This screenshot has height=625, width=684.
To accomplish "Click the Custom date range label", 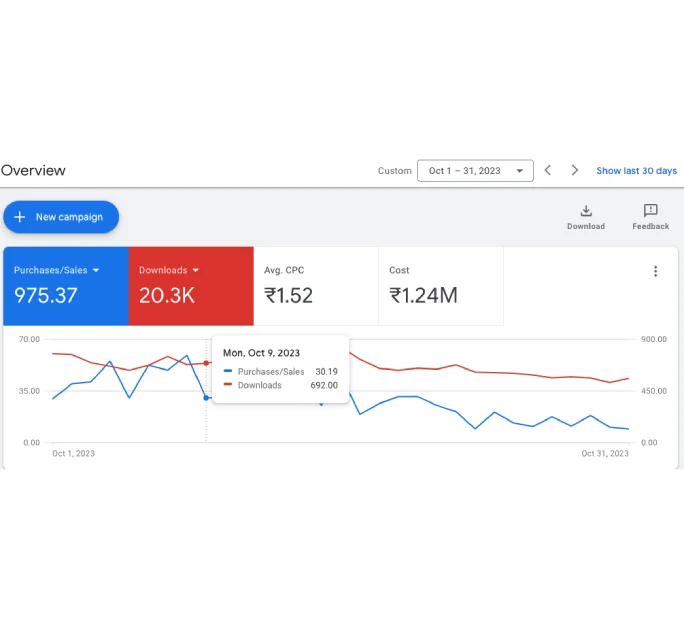I will click(394, 171).
